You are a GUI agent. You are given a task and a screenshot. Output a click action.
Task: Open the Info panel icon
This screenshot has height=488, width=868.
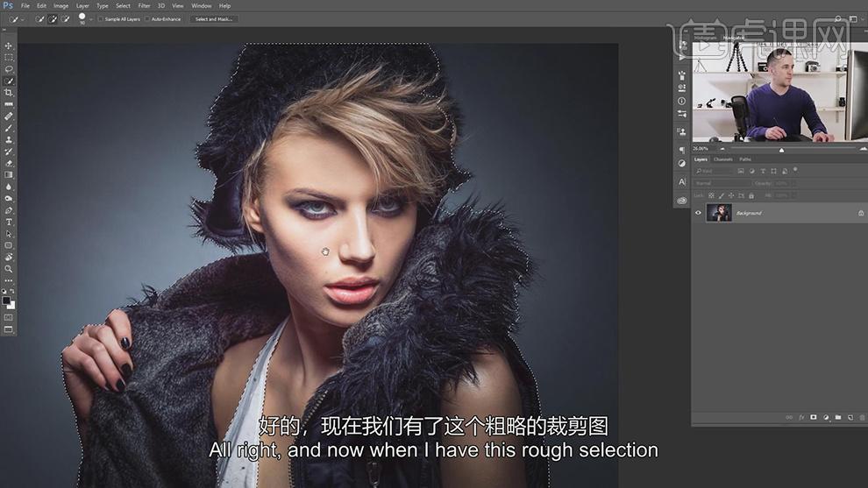[x=681, y=102]
